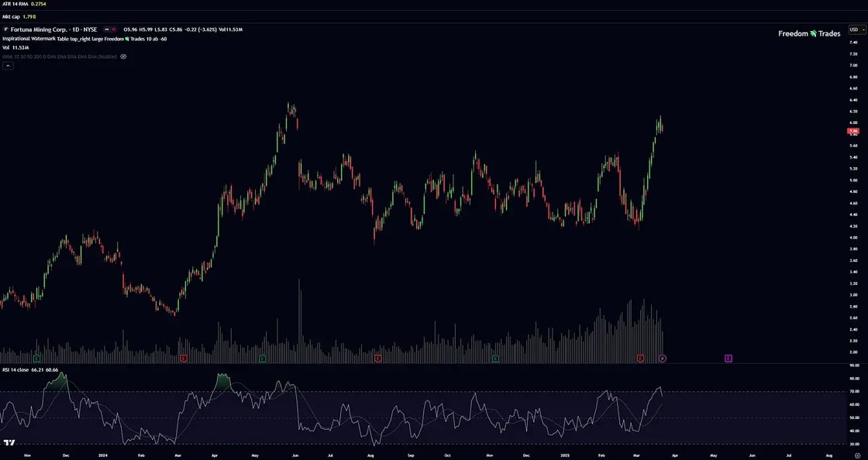Click the red flag icon beside NYSE

pyautogui.click(x=113, y=29)
